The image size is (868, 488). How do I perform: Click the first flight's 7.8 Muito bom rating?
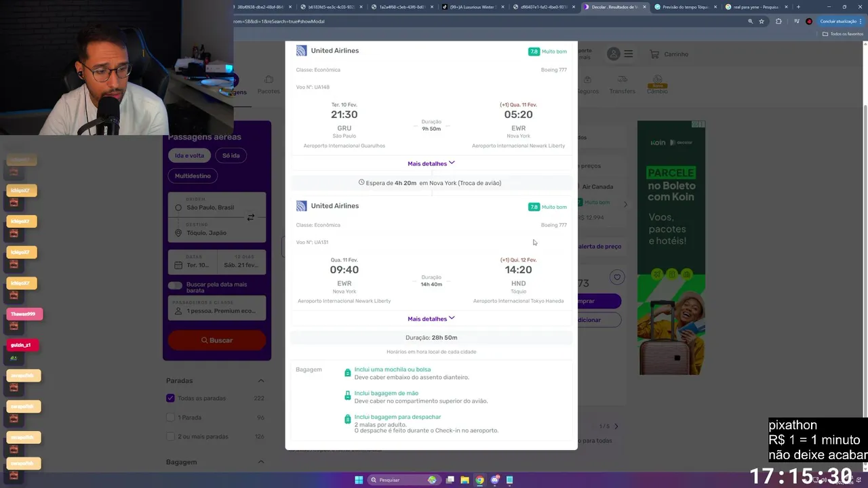[x=547, y=52]
